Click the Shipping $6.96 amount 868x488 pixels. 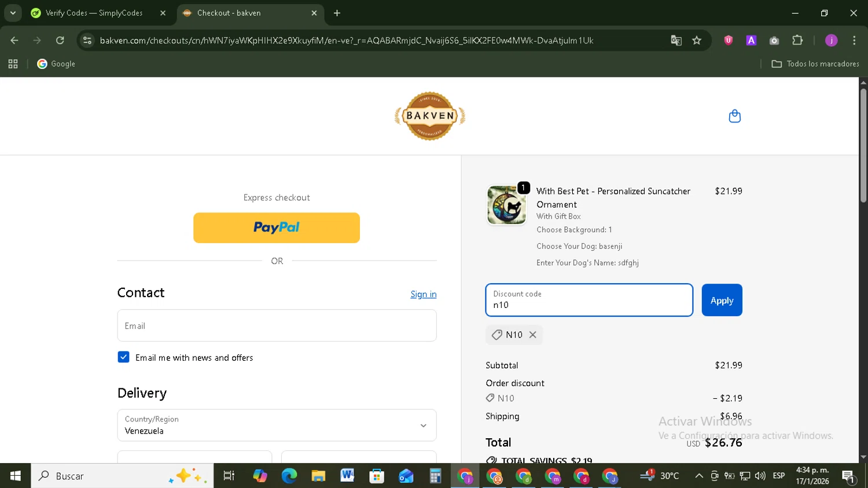coord(731,416)
